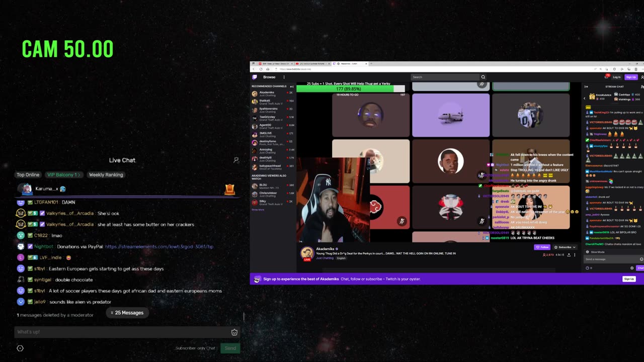The height and width of the screenshot is (362, 644).
Task: Collapse the Stream Chat panel
Action: click(586, 86)
